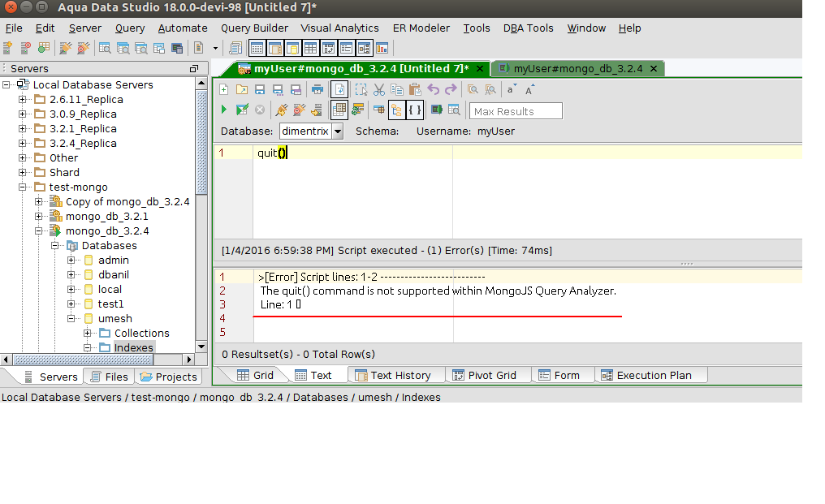The image size is (825, 504).
Task: Collapse the test-mongo folder
Action: coord(22,187)
